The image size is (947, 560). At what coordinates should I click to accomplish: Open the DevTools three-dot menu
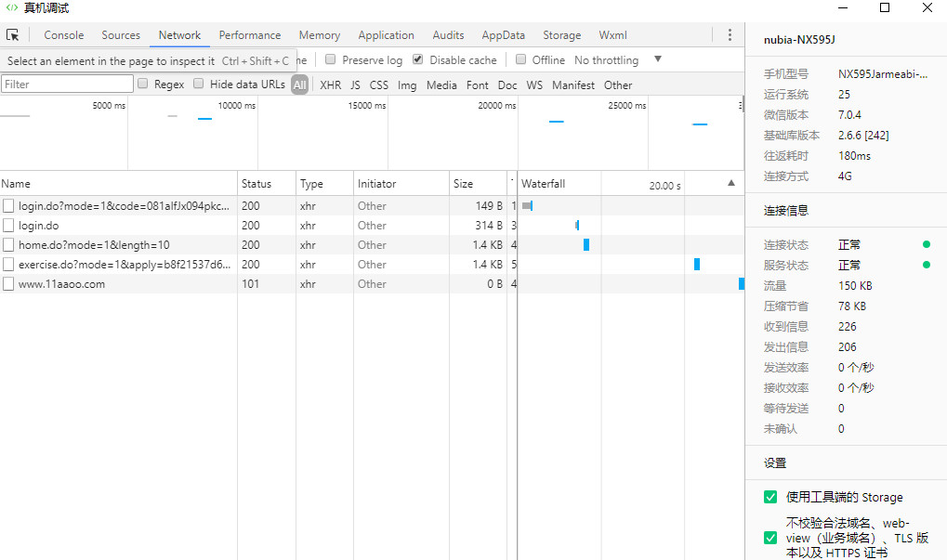point(730,35)
